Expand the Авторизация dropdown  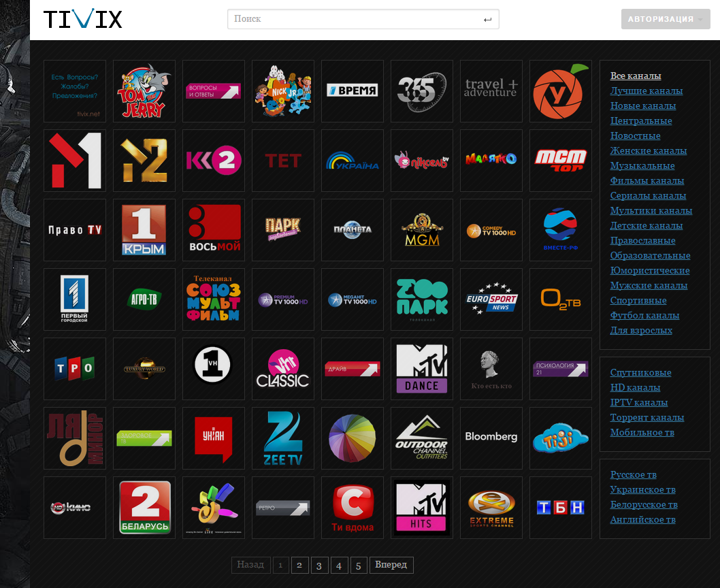click(665, 19)
